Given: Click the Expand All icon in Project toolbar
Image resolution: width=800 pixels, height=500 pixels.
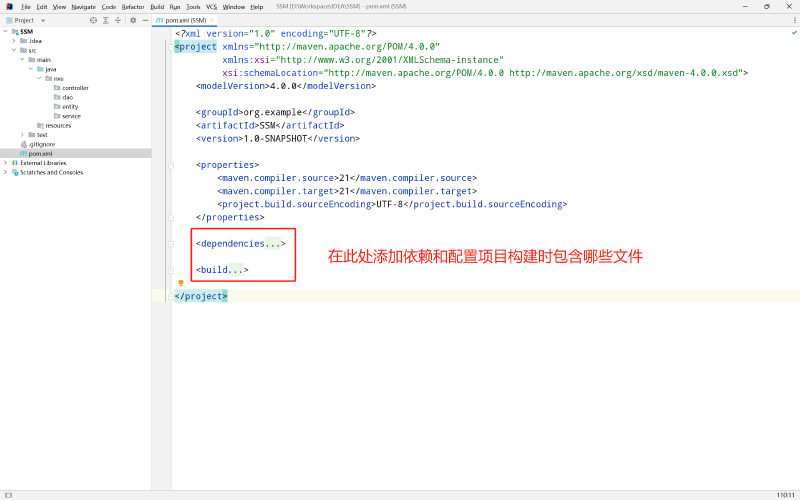Looking at the screenshot, I should (x=106, y=20).
